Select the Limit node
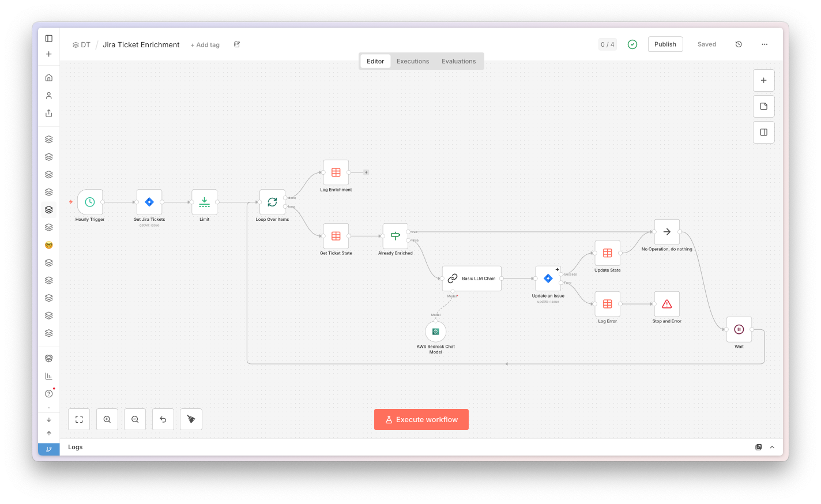Screen dimensions: 821x504 pos(205,202)
